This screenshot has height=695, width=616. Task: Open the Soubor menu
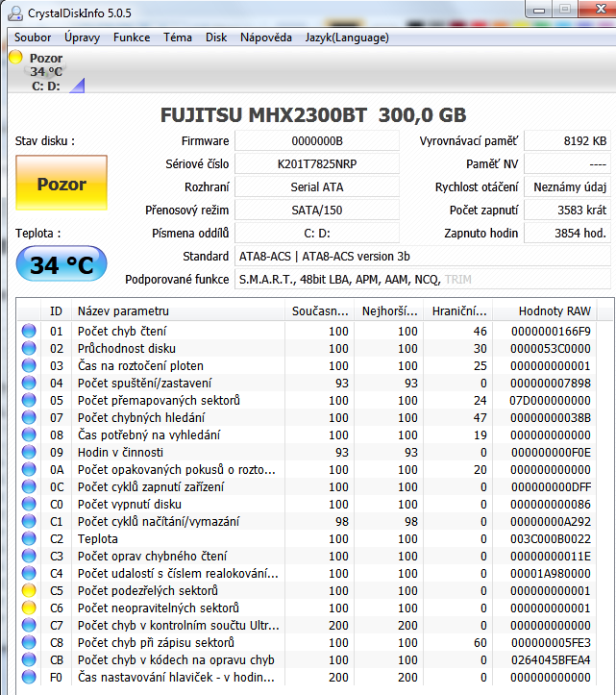[x=33, y=37]
